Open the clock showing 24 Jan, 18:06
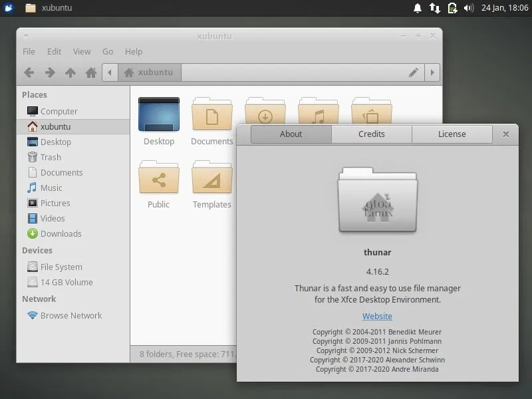532x399 pixels. [505, 7]
